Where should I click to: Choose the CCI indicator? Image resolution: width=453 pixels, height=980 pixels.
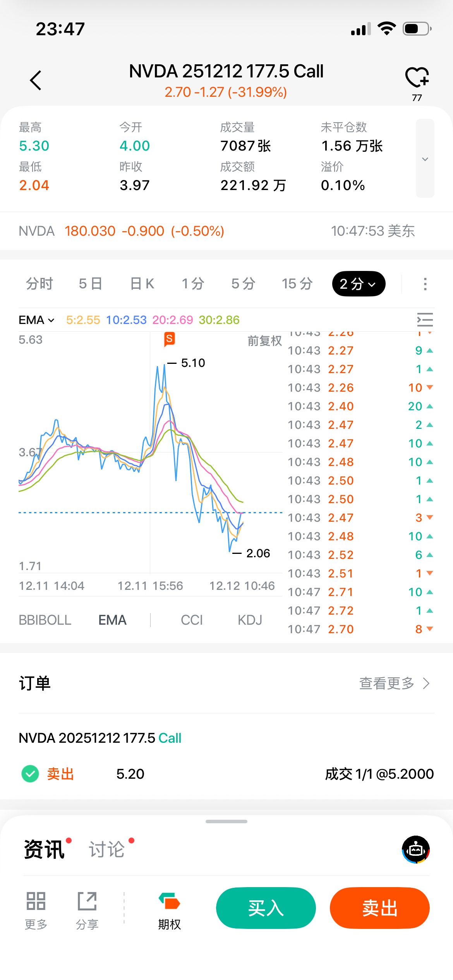click(x=192, y=620)
